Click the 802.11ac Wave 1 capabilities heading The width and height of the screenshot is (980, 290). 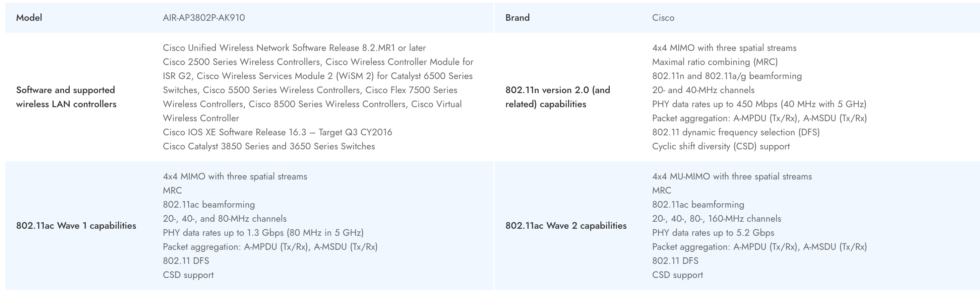[x=76, y=226]
